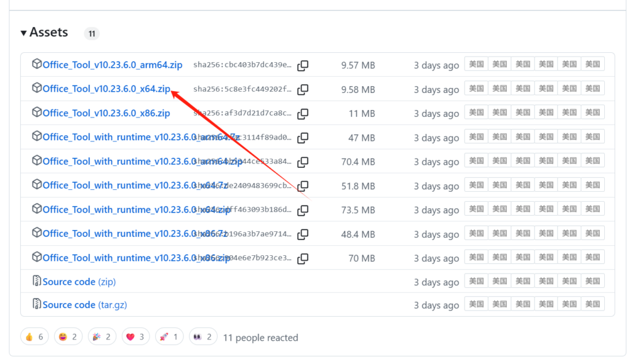Copy SHA256 hash for Office_Tool_v10.23.6.0_arm64.zip
The height and width of the screenshot is (364, 630).
click(303, 66)
